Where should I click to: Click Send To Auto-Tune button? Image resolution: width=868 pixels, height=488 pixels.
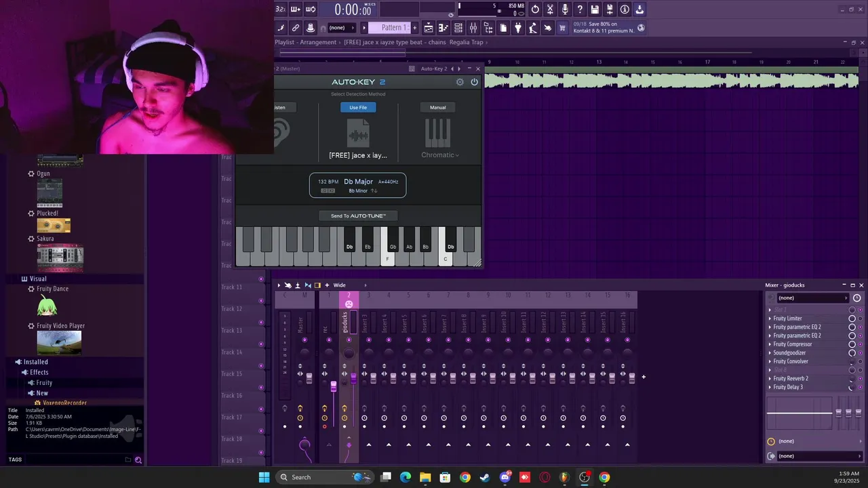click(358, 216)
